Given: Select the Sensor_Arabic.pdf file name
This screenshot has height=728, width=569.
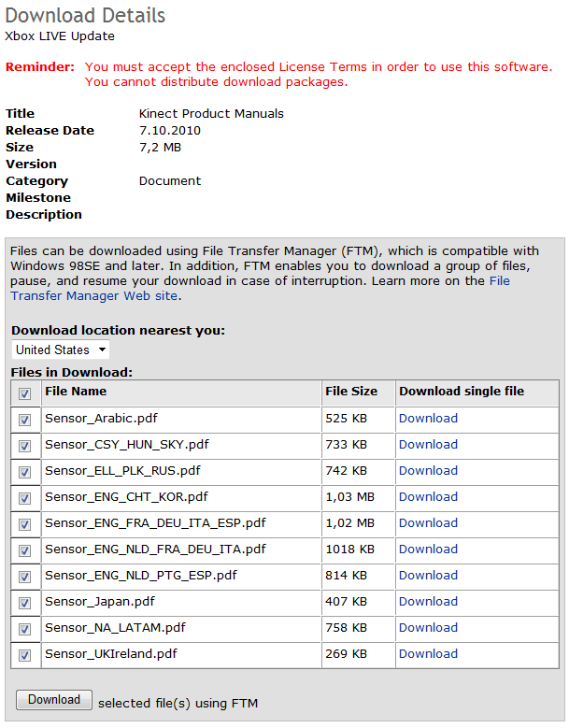Looking at the screenshot, I should [101, 419].
